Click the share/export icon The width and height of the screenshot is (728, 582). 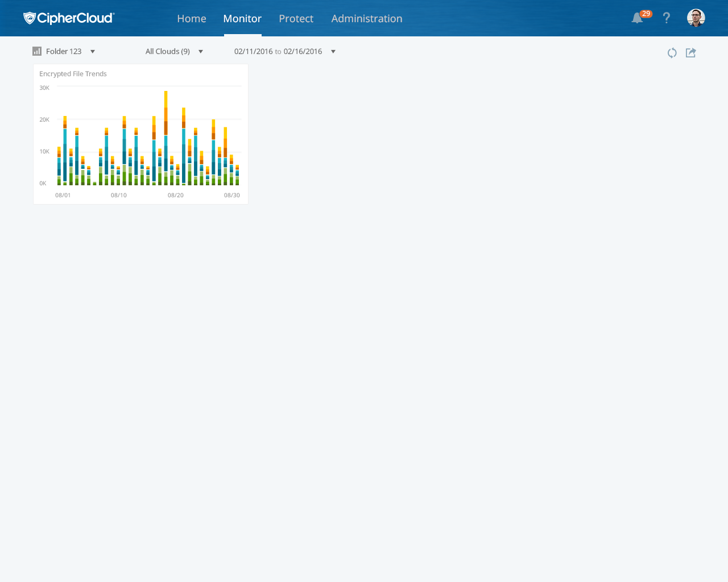(x=691, y=53)
